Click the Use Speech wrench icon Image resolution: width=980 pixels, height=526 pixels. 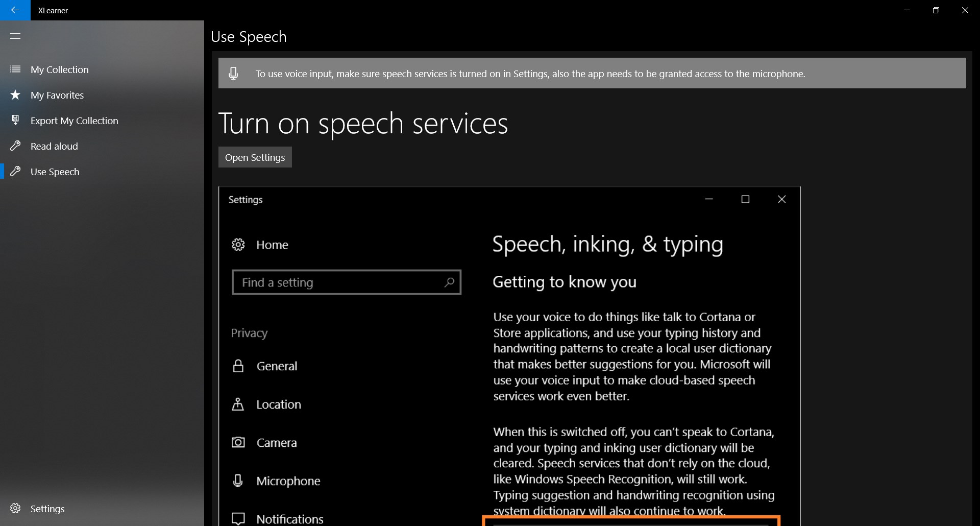click(x=15, y=172)
